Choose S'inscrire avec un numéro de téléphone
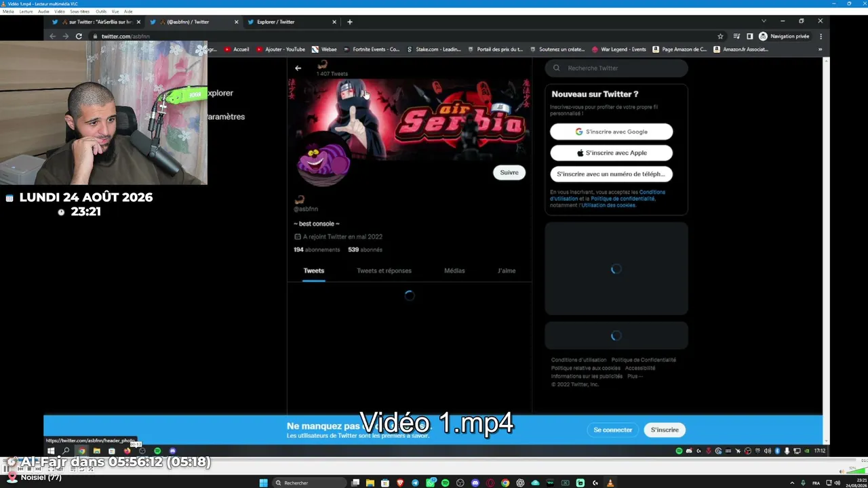868x488 pixels. pyautogui.click(x=611, y=174)
